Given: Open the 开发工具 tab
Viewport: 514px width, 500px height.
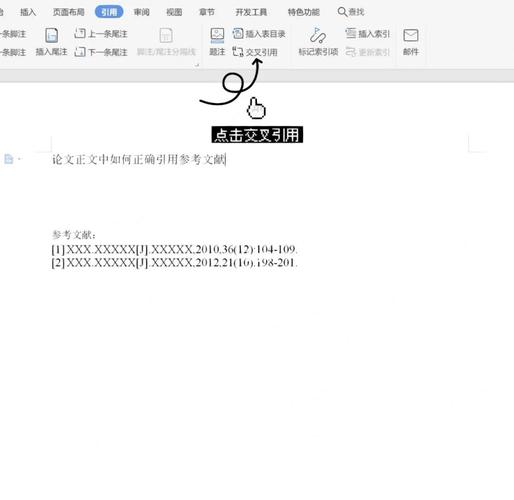Looking at the screenshot, I should click(x=251, y=12).
